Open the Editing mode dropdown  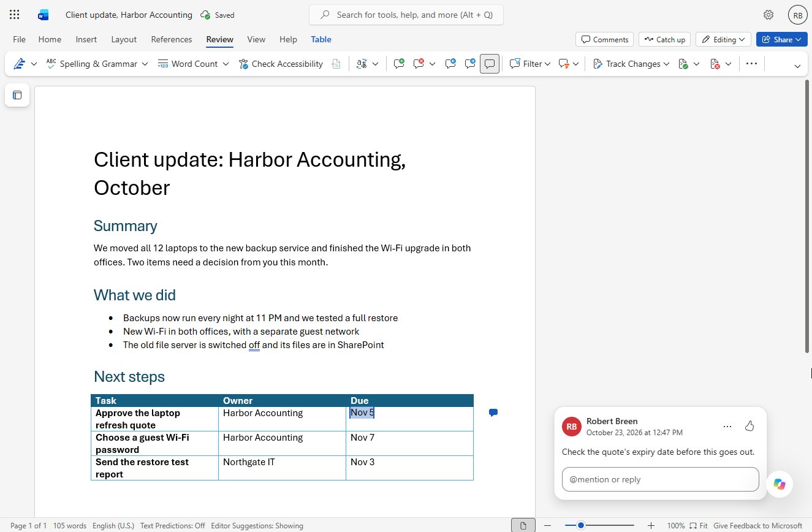pos(724,39)
